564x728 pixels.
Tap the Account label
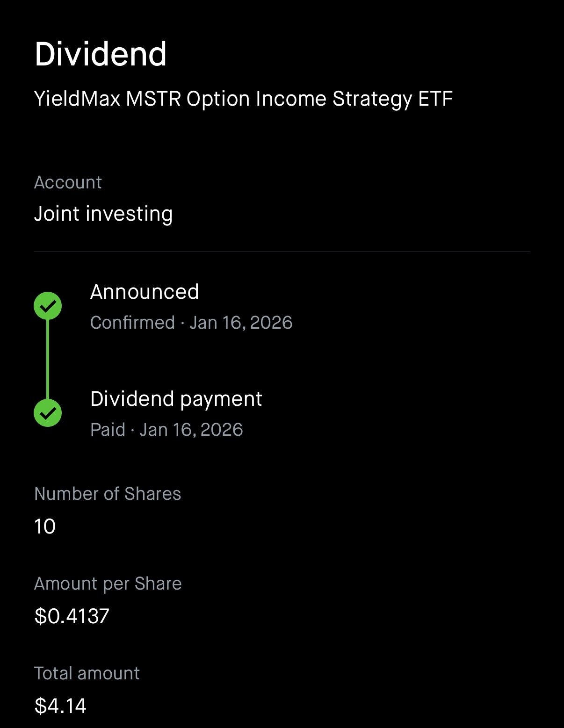coord(68,182)
